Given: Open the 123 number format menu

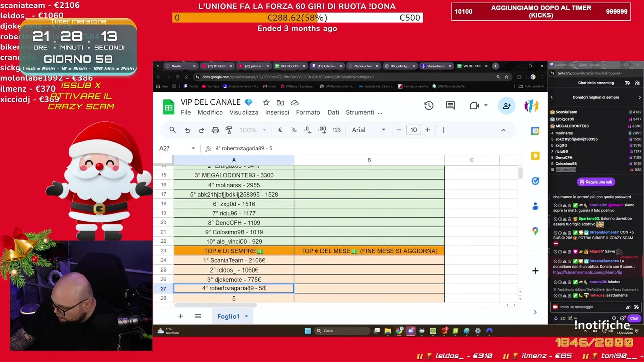Looking at the screenshot, I should [x=336, y=130].
